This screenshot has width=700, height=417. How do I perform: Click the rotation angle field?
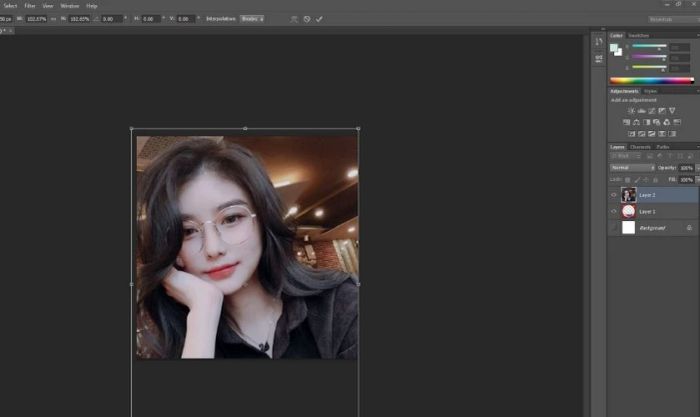pos(111,19)
